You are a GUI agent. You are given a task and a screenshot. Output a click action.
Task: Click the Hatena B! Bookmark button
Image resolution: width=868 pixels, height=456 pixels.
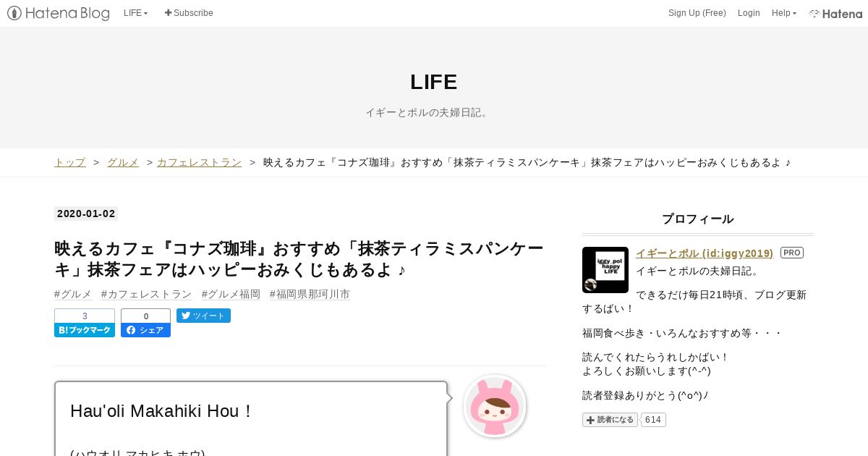(85, 323)
